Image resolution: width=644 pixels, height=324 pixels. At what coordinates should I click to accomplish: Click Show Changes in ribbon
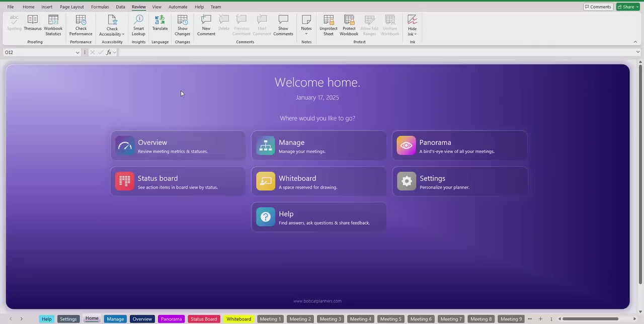pos(182,25)
